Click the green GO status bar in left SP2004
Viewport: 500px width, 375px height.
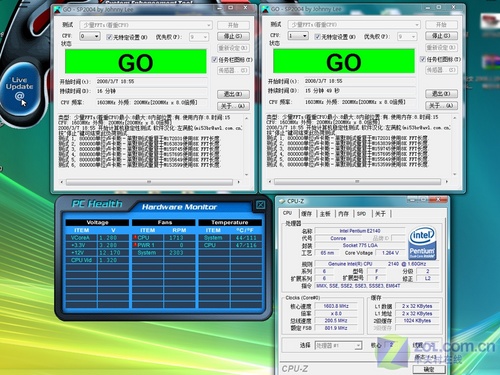click(x=136, y=62)
